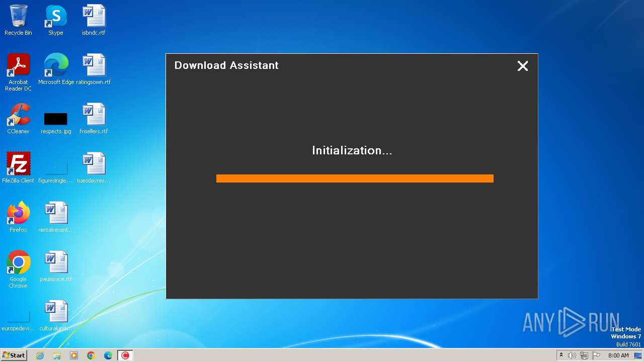Click the orange initialization progress bar
The width and height of the screenshot is (644, 362).
(355, 178)
